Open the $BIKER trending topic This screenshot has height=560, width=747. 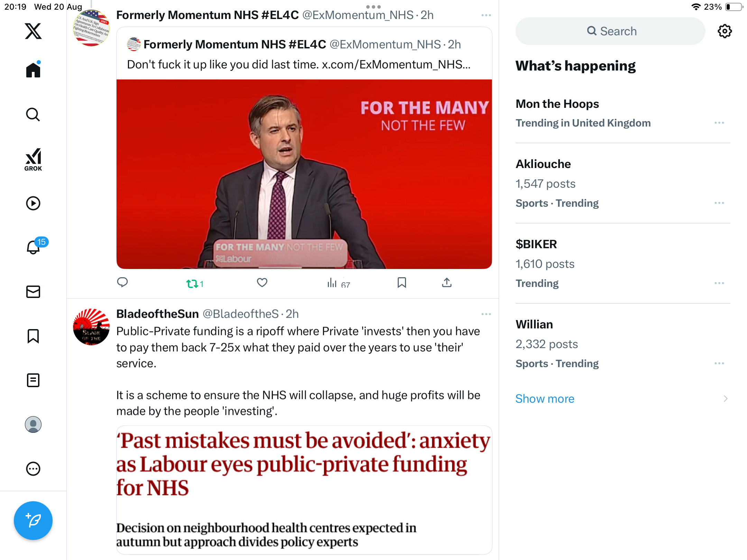(536, 244)
